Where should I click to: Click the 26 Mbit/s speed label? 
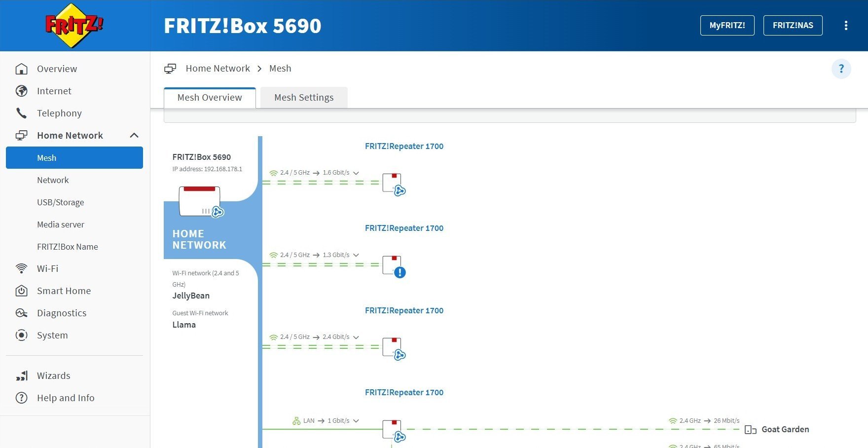pyautogui.click(x=726, y=421)
